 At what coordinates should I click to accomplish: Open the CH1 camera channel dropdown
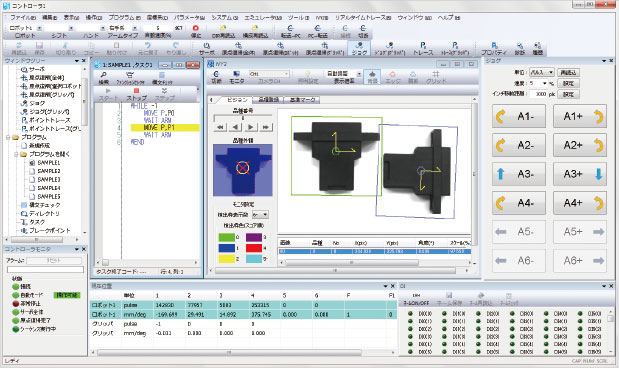coord(269,74)
